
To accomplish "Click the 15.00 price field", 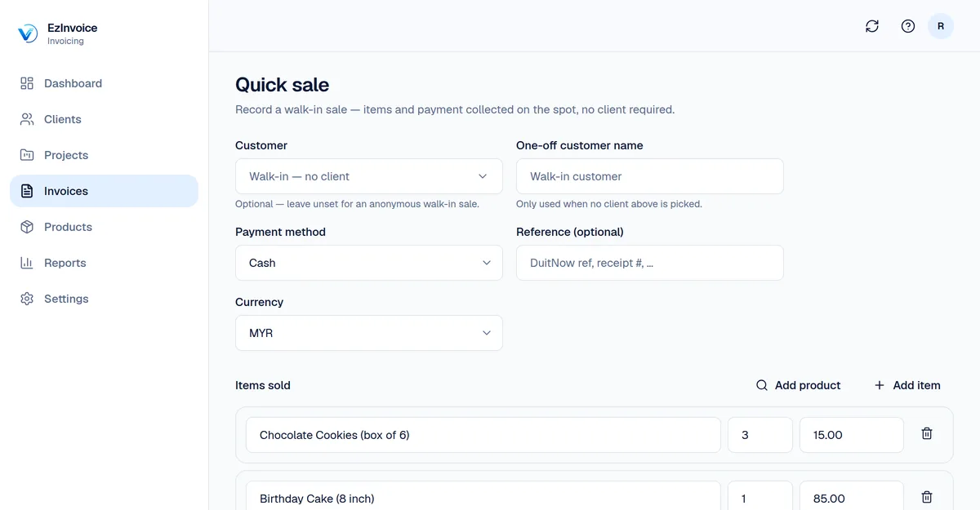I will tap(852, 435).
